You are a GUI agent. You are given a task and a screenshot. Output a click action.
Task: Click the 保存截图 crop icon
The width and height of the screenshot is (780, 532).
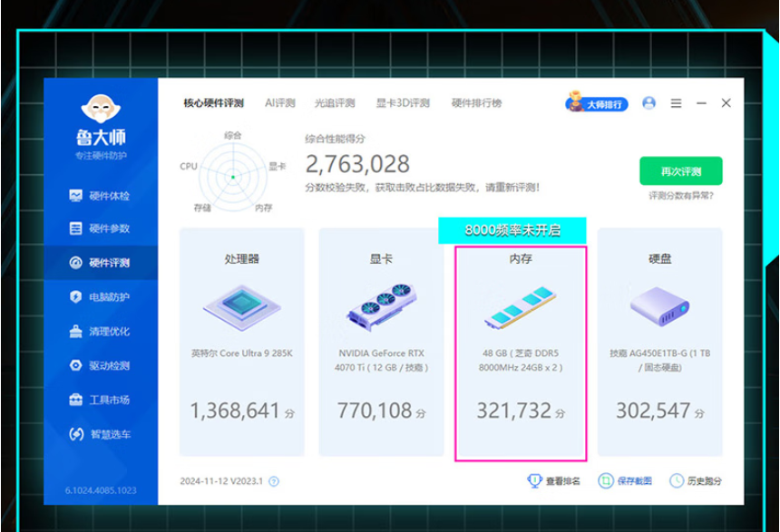605,480
